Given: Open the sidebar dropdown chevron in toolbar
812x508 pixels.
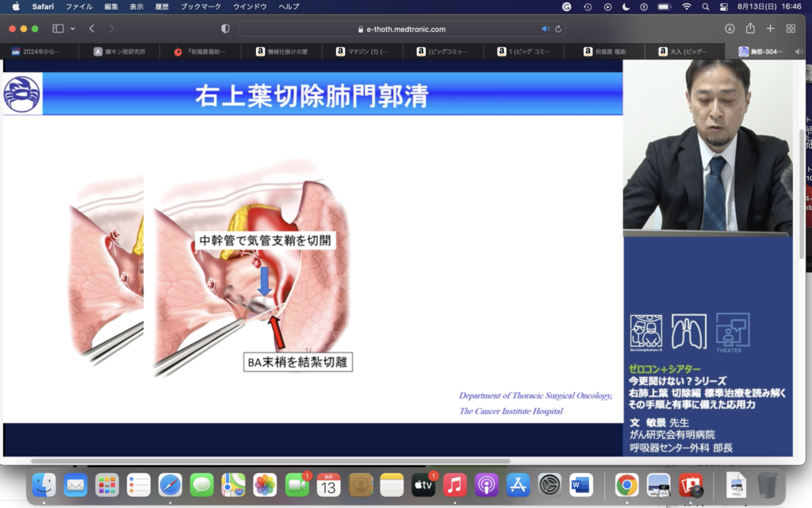Looking at the screenshot, I should (73, 29).
